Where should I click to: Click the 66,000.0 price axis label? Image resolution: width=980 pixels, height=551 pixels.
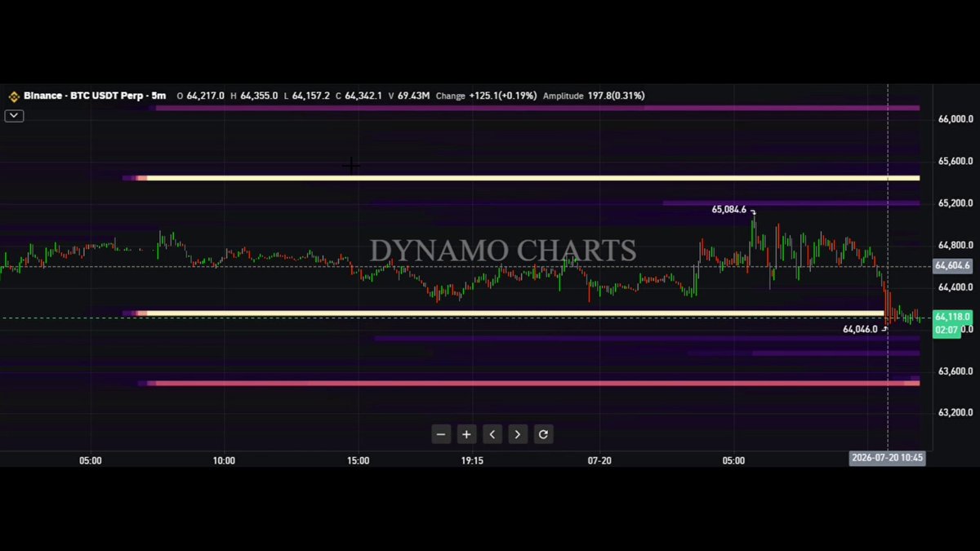955,119
